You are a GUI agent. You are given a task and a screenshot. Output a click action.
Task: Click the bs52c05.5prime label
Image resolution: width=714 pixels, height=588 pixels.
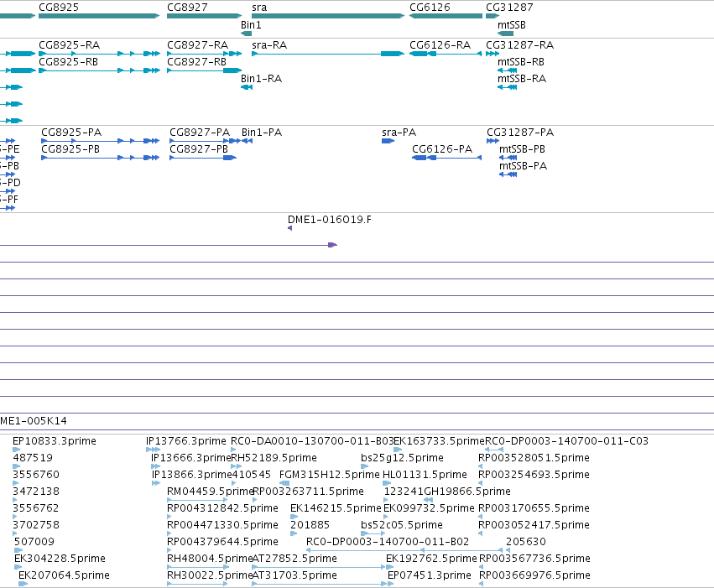pos(402,525)
